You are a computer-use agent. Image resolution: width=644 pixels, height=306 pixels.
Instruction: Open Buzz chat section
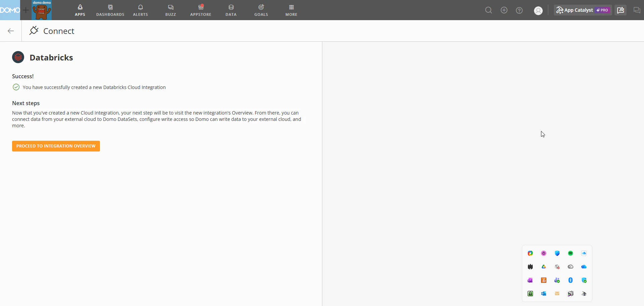coord(171,10)
